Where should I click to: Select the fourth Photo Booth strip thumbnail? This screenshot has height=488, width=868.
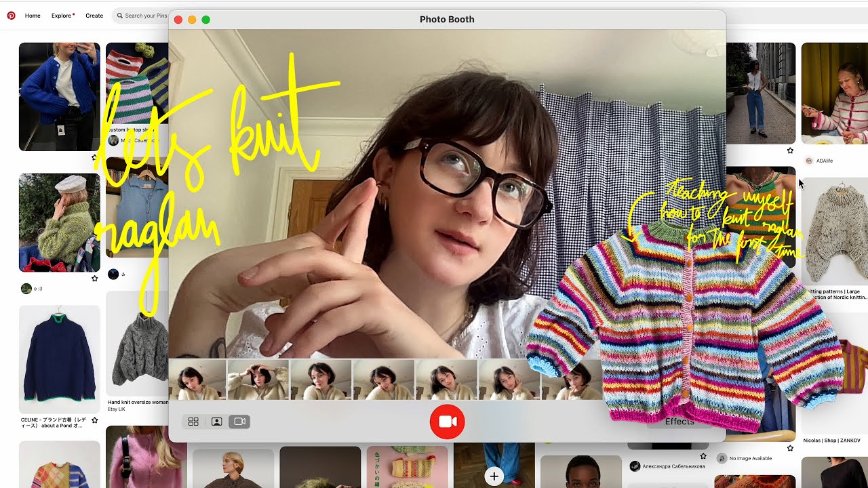pos(383,380)
